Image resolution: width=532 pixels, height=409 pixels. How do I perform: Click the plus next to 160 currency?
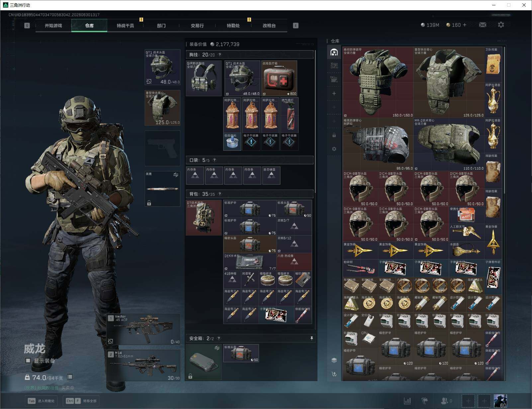click(x=465, y=25)
